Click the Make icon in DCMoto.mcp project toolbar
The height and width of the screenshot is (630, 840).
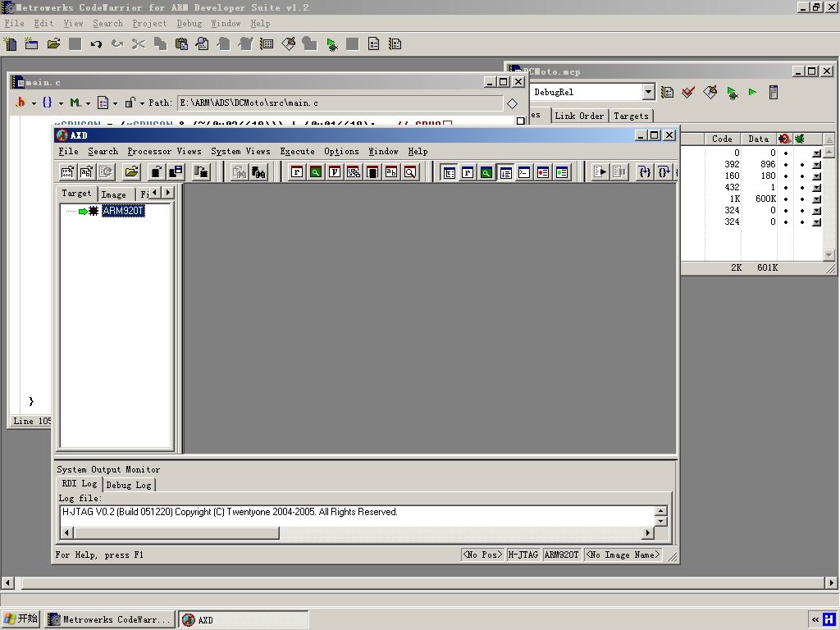[x=710, y=92]
